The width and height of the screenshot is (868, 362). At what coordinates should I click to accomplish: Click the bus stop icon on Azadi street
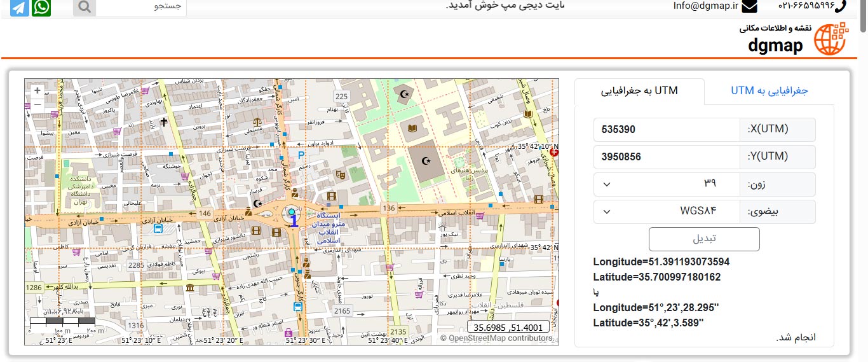157,228
